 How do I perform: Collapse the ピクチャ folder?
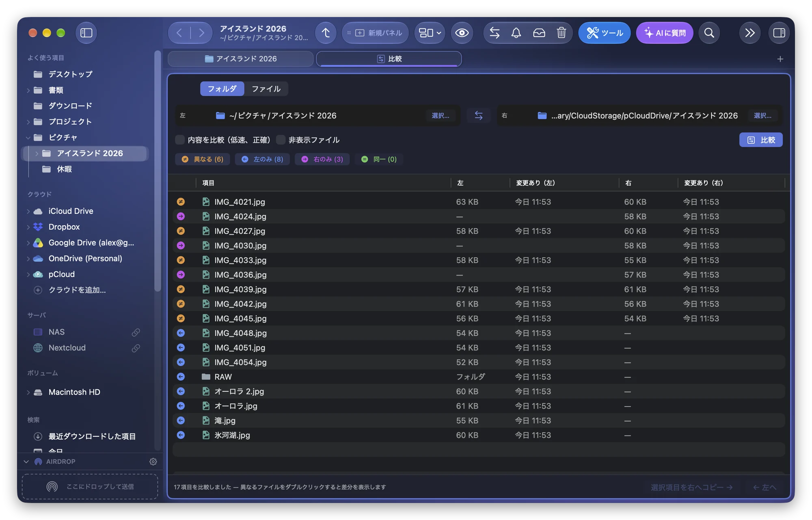28,138
